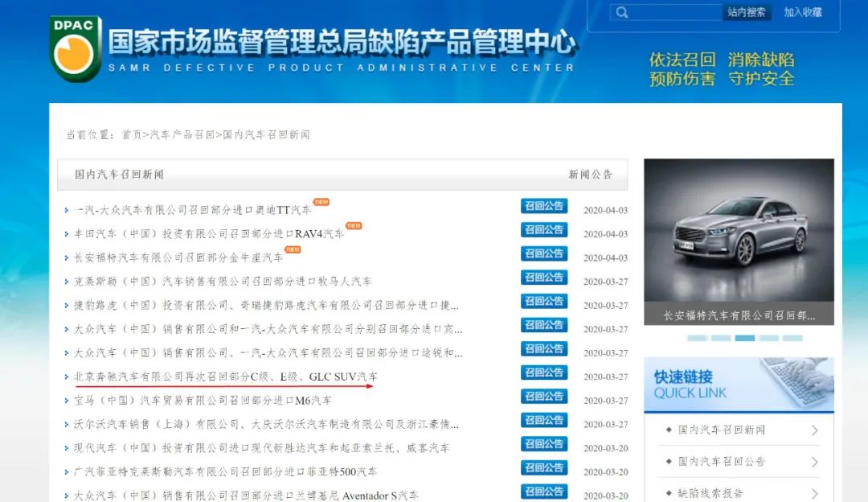This screenshot has height=502, width=868.
Task: Open the 宝马 M6 recall news item
Action: click(203, 401)
